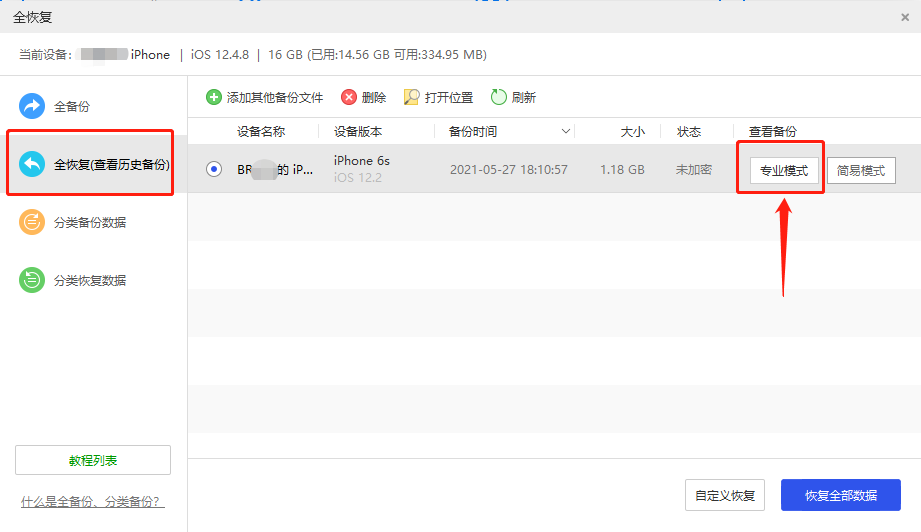Click the 全备份 blue arrow icon
Viewport: 921px width, 532px height.
pos(32,106)
